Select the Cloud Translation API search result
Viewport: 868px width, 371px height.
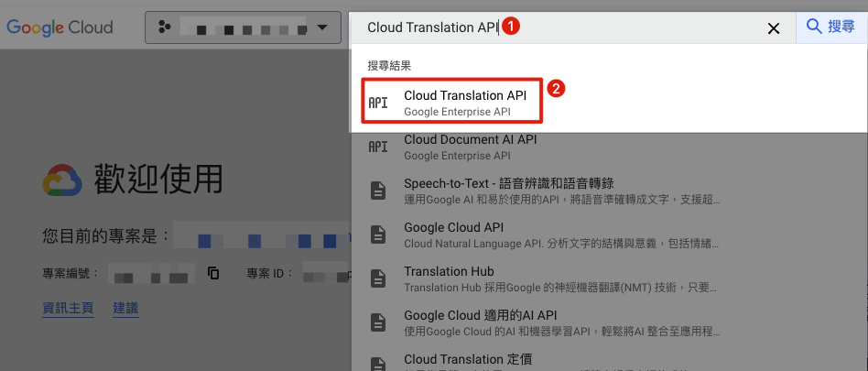(x=451, y=102)
